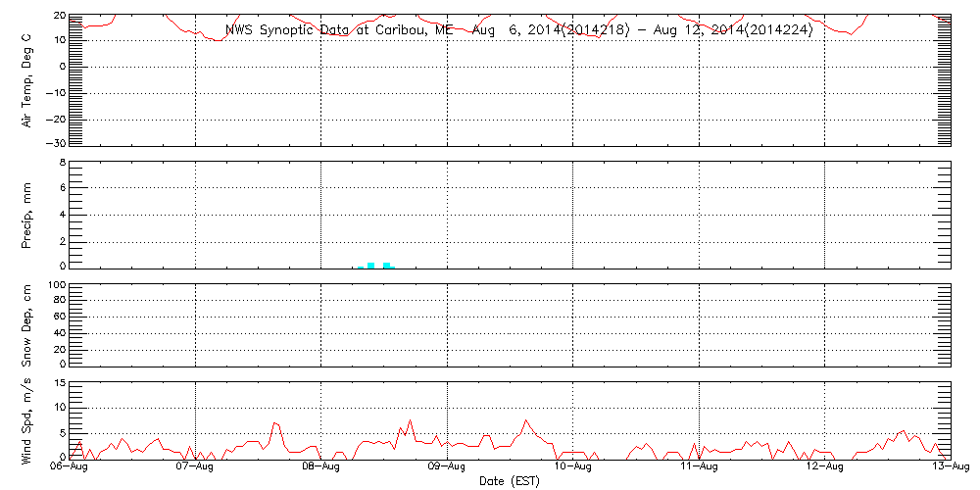The height and width of the screenshot is (490, 980).
Task: Click the 100 tick on snow depth axis
Action: coord(56,285)
